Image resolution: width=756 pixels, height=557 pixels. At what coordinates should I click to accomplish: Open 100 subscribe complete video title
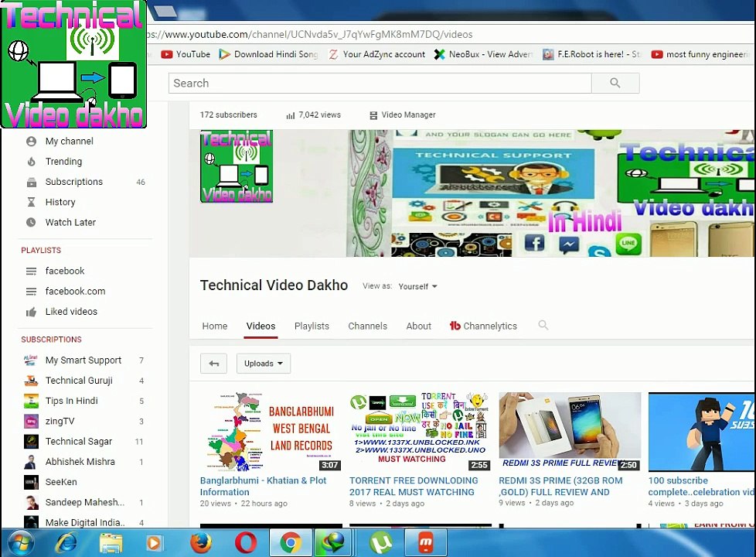[x=702, y=487]
